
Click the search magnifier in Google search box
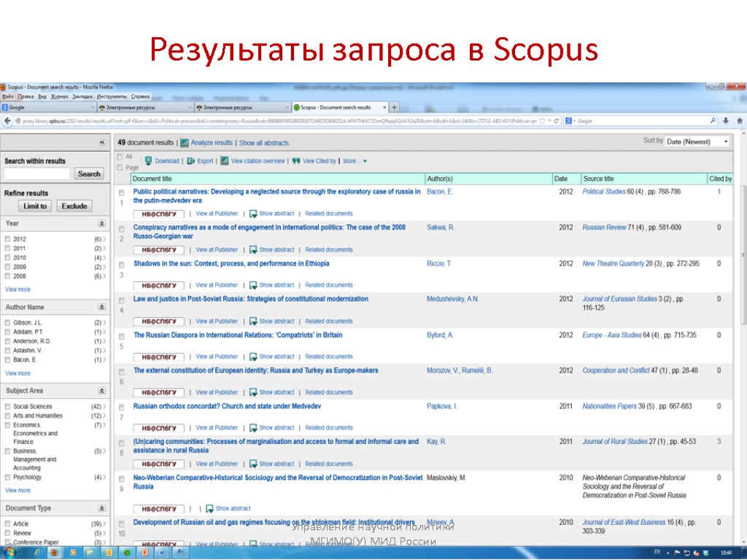click(x=713, y=121)
